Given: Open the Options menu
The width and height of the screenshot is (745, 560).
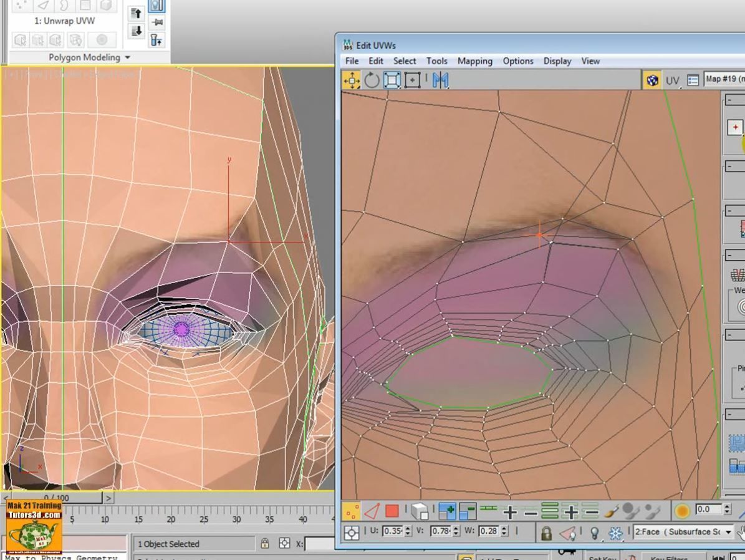Looking at the screenshot, I should point(518,61).
